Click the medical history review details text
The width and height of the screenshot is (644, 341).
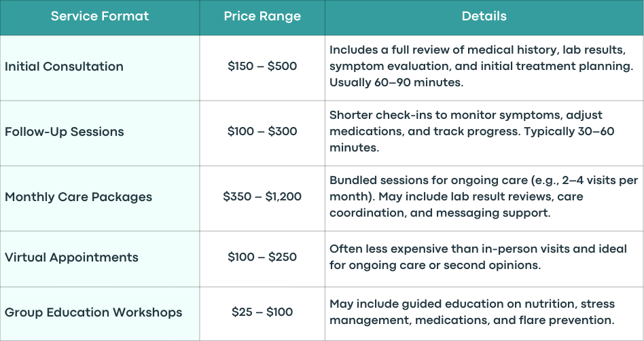[482, 67]
